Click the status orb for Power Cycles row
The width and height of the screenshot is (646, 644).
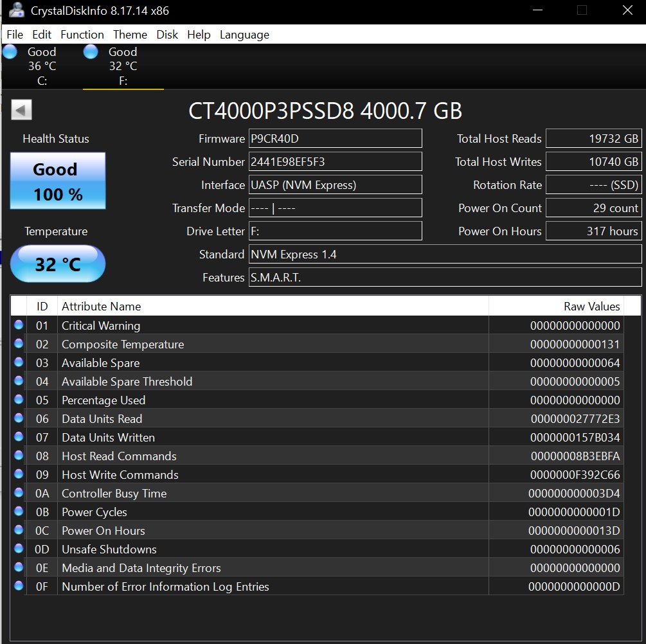point(19,511)
